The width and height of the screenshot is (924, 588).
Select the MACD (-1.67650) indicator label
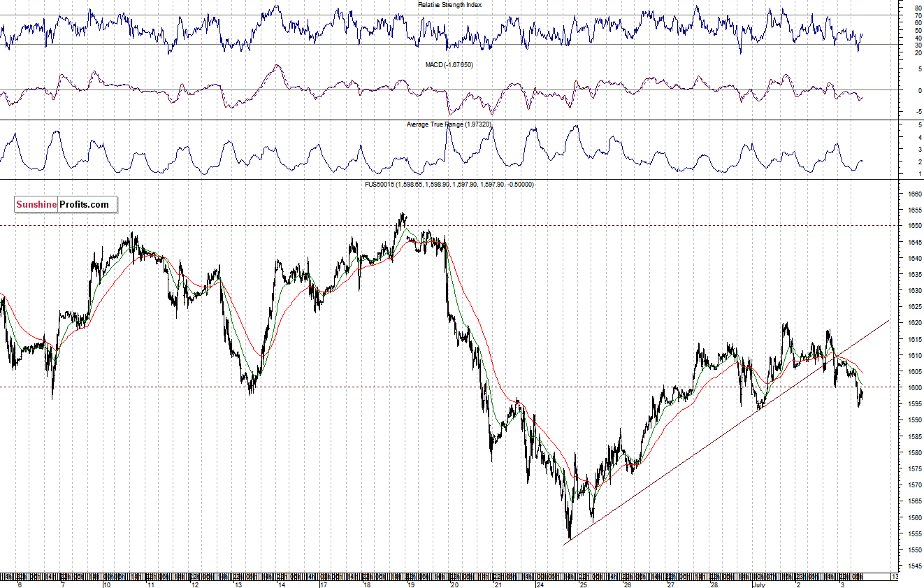pyautogui.click(x=449, y=65)
